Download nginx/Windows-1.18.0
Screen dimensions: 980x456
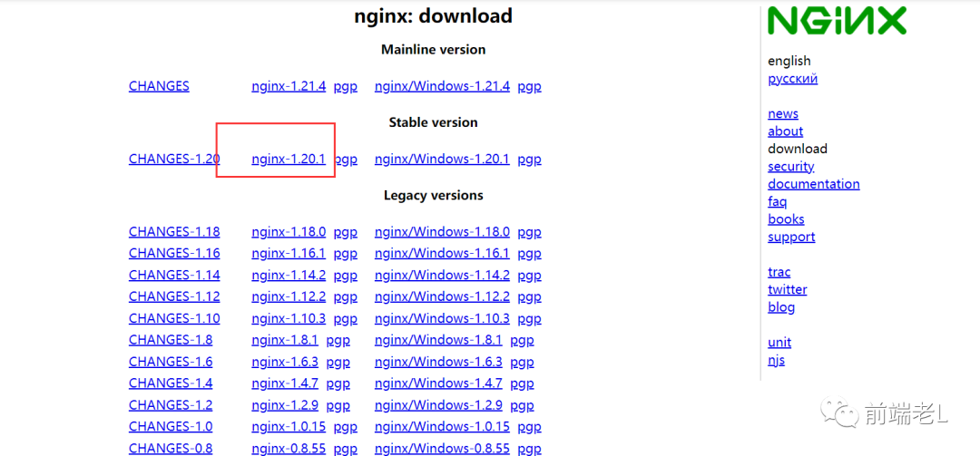(442, 232)
